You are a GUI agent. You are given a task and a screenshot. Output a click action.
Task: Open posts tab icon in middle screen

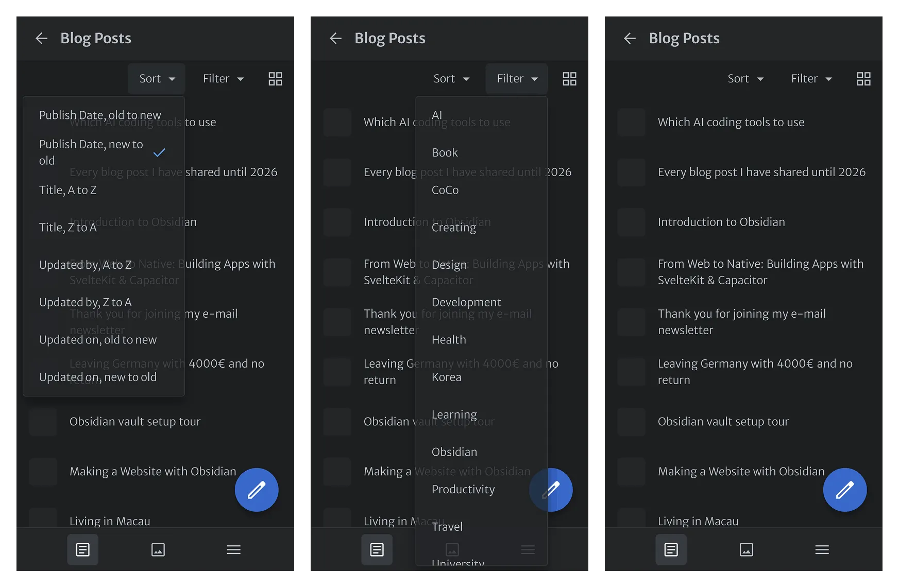(377, 549)
